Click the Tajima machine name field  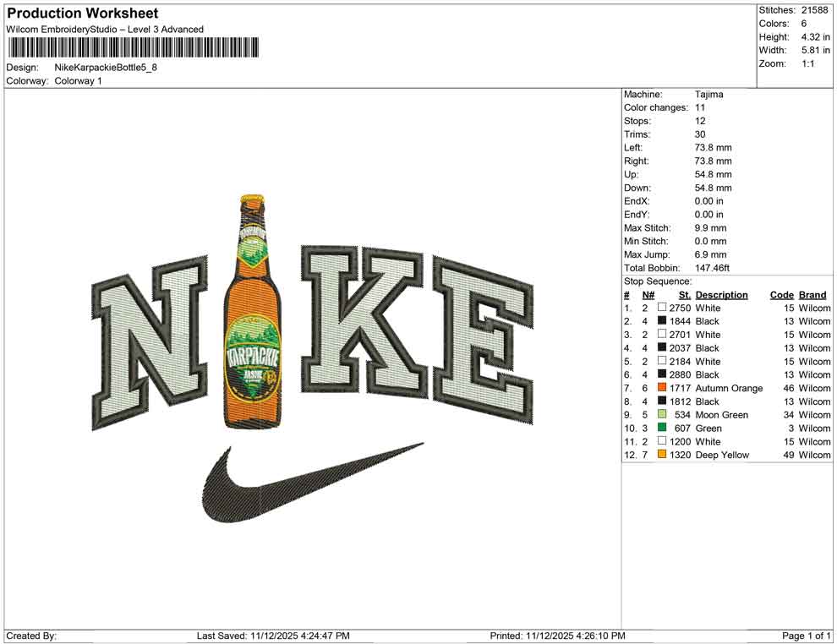click(x=708, y=94)
